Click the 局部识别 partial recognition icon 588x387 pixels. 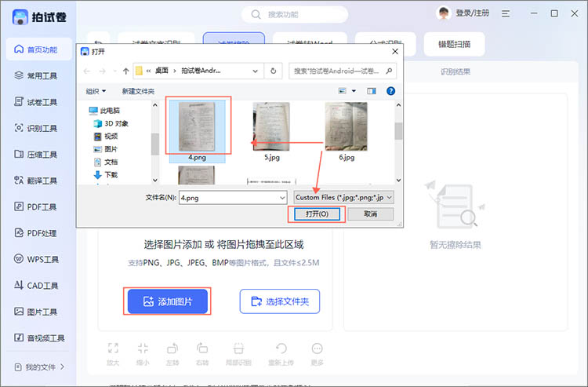240,349
